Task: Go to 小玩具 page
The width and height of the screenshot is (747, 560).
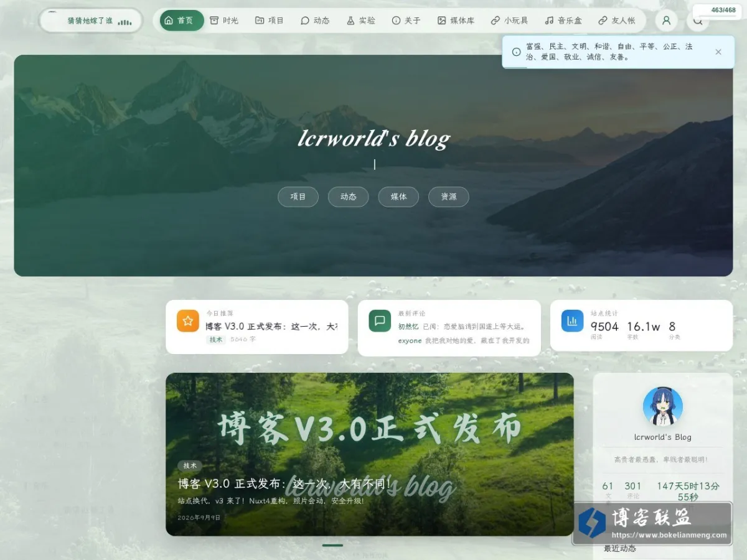Action: 509,21
